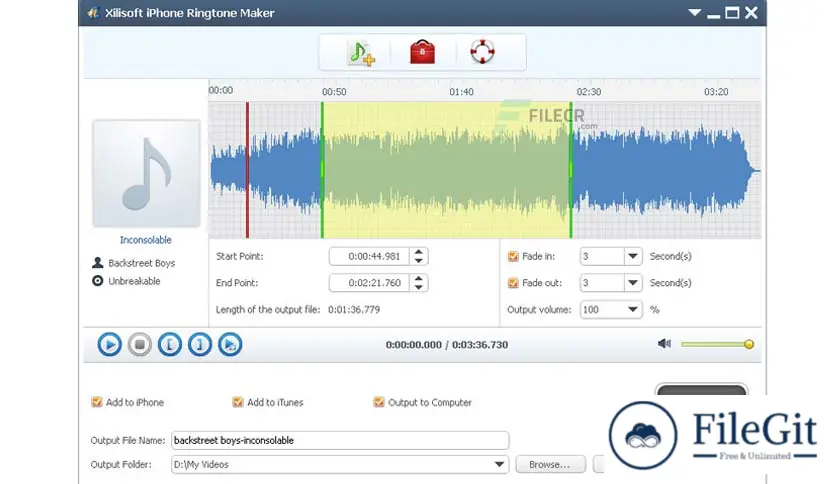Click total duration 0:03:36.730
Screen dimensions: 836x484
[x=480, y=345]
